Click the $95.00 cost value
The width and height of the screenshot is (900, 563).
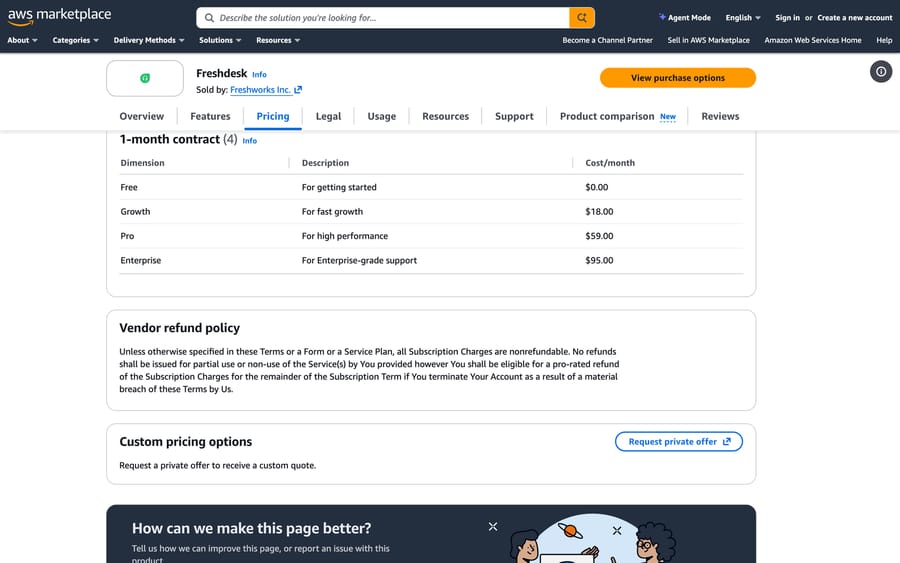(599, 261)
